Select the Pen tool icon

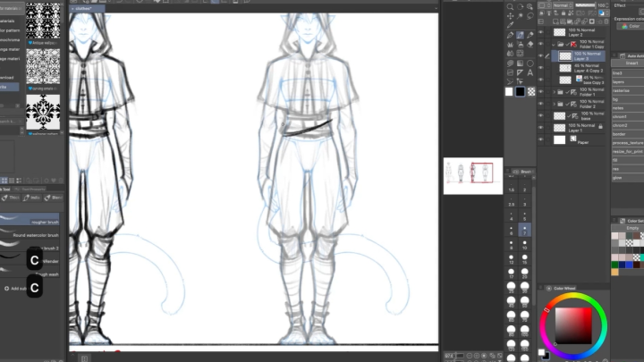tap(510, 36)
